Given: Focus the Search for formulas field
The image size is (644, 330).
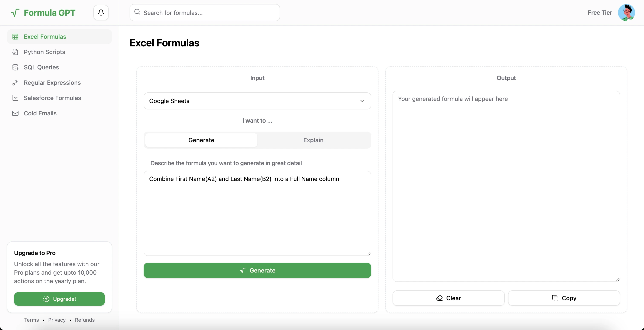Looking at the screenshot, I should point(205,13).
